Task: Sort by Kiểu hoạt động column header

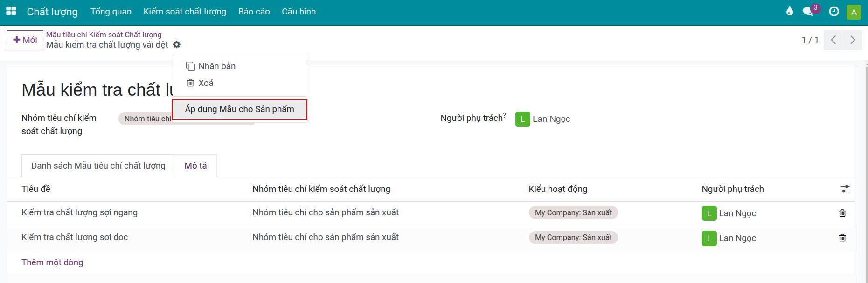Action: click(x=558, y=189)
